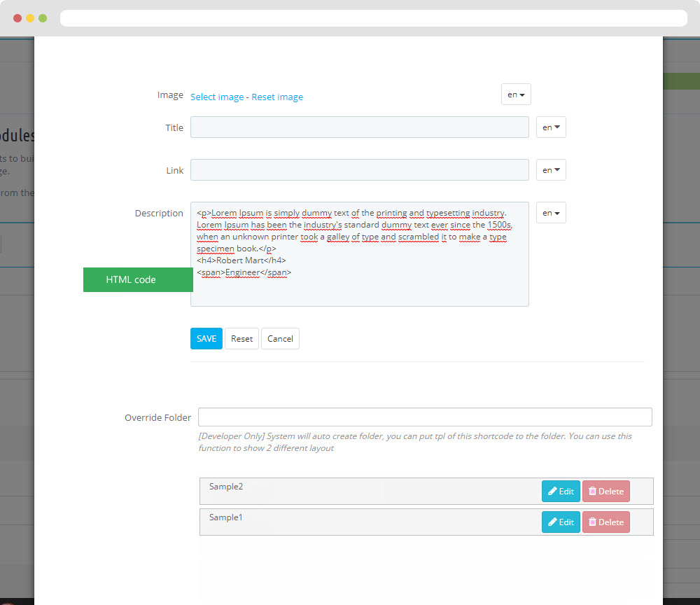Open the Description language dropdown

click(x=551, y=213)
